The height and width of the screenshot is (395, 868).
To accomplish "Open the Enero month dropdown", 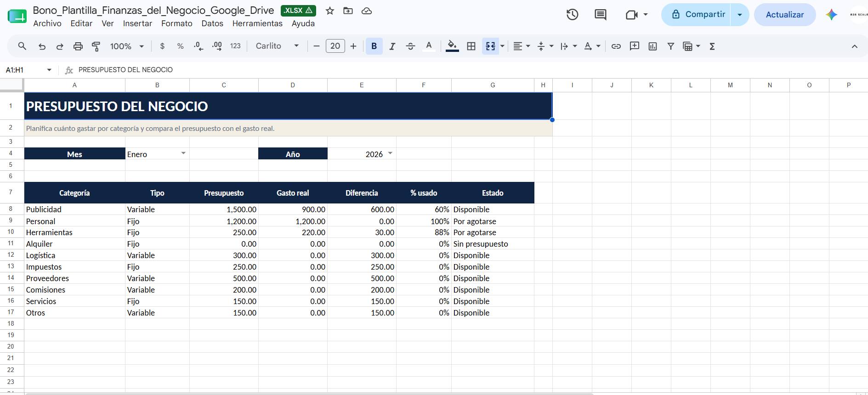I will pos(183,153).
